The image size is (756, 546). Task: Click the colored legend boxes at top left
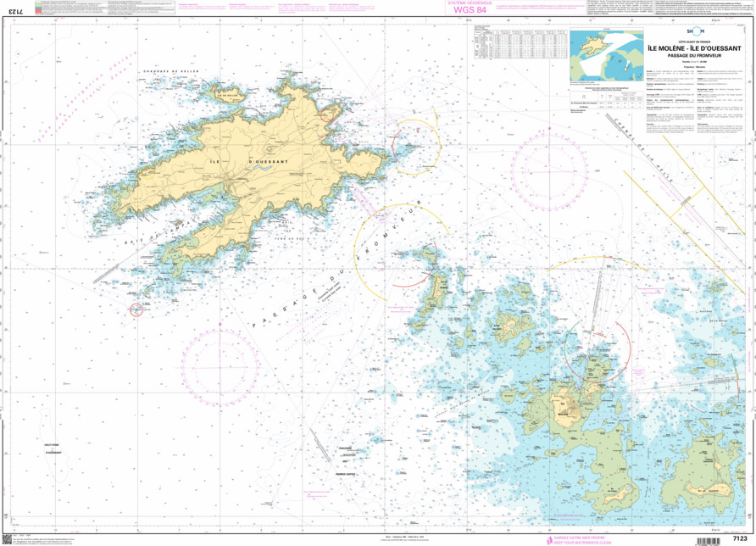click(x=38, y=7)
